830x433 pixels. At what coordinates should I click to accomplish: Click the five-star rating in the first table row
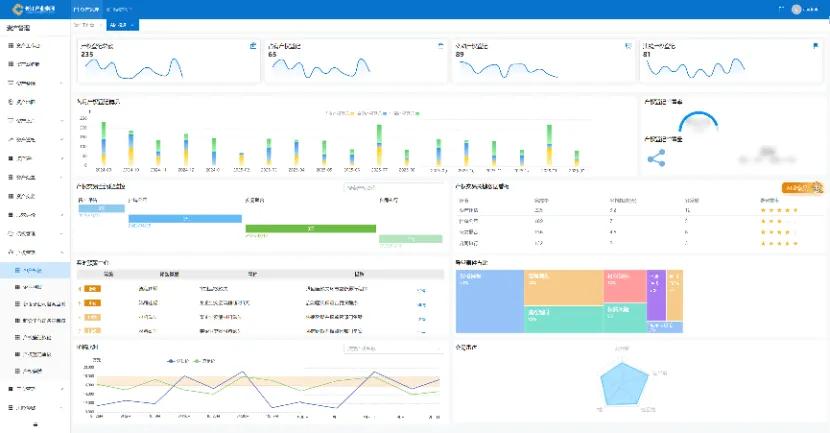779,210
